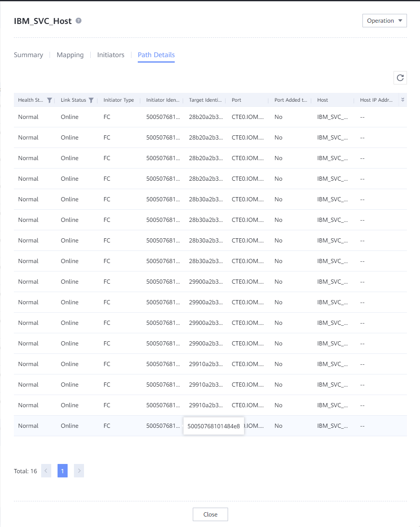420x527 pixels.
Task: Open the Initiators tab
Action: click(x=111, y=55)
